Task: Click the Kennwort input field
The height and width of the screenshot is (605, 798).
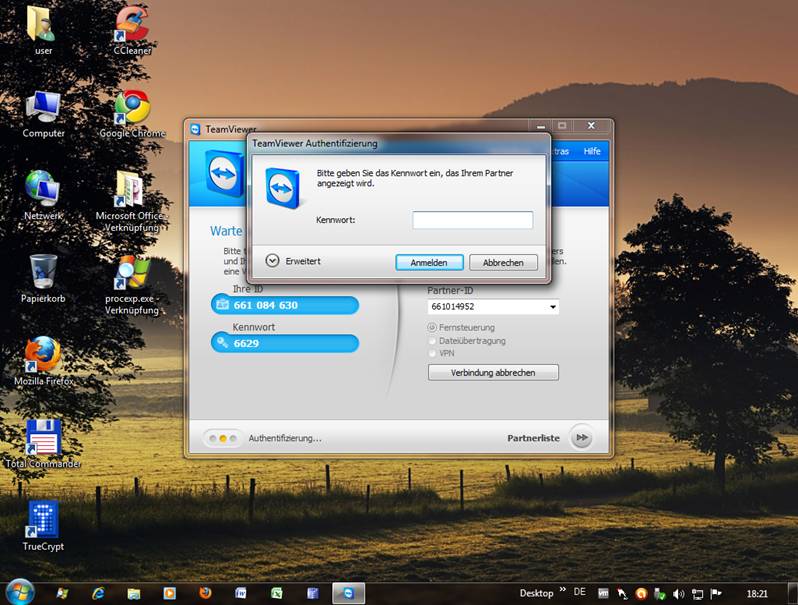Action: tap(472, 220)
